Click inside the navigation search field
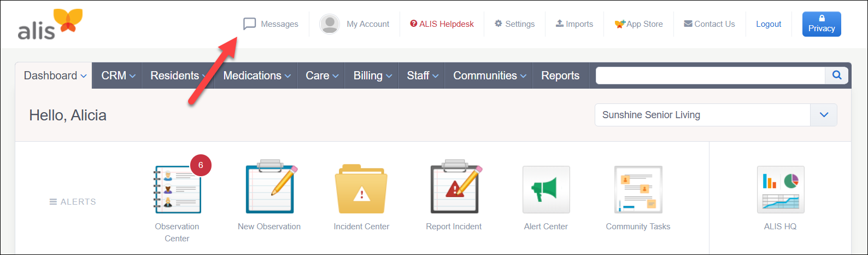Viewport: 868px width, 255px height. pyautogui.click(x=710, y=76)
